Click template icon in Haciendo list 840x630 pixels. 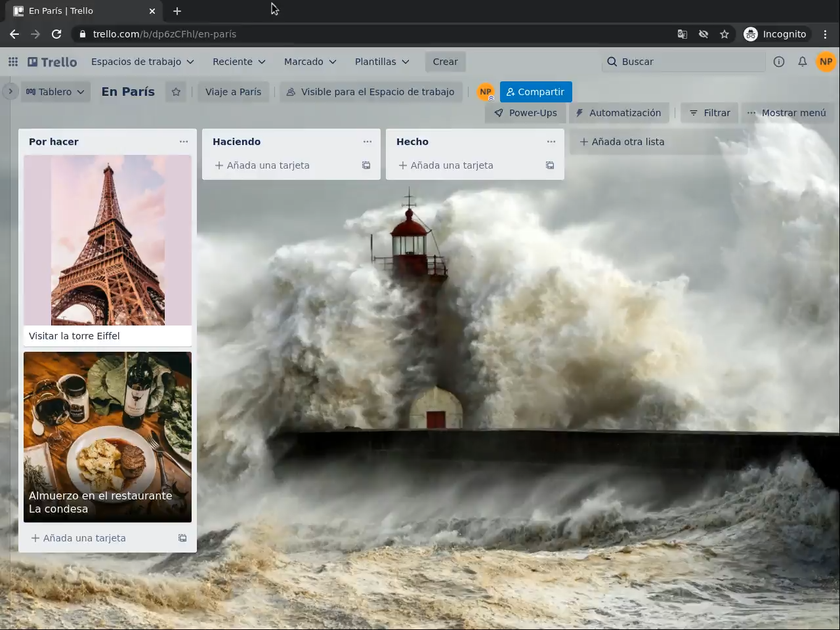(366, 165)
